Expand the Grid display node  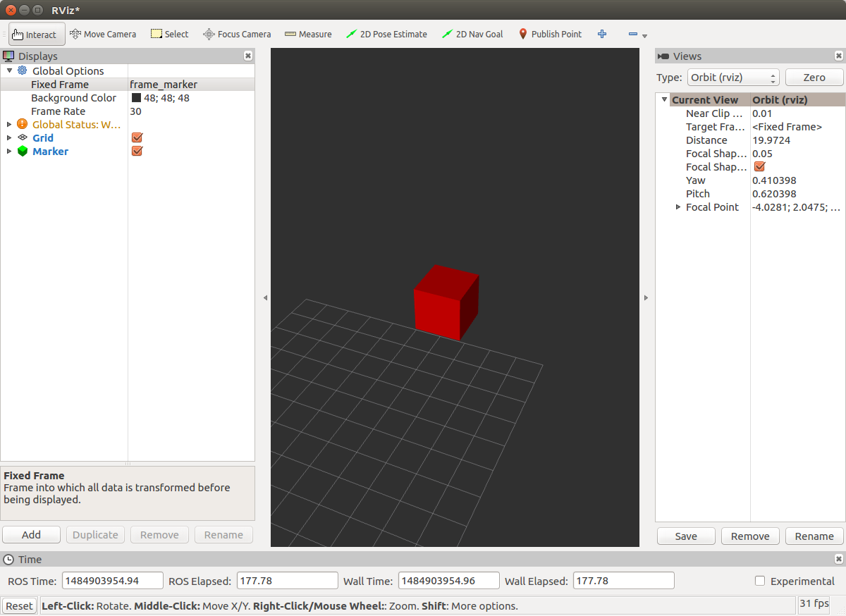[9, 137]
